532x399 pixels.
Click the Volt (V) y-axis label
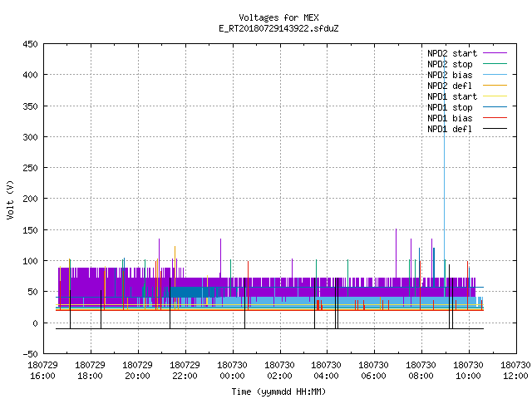[10, 200]
